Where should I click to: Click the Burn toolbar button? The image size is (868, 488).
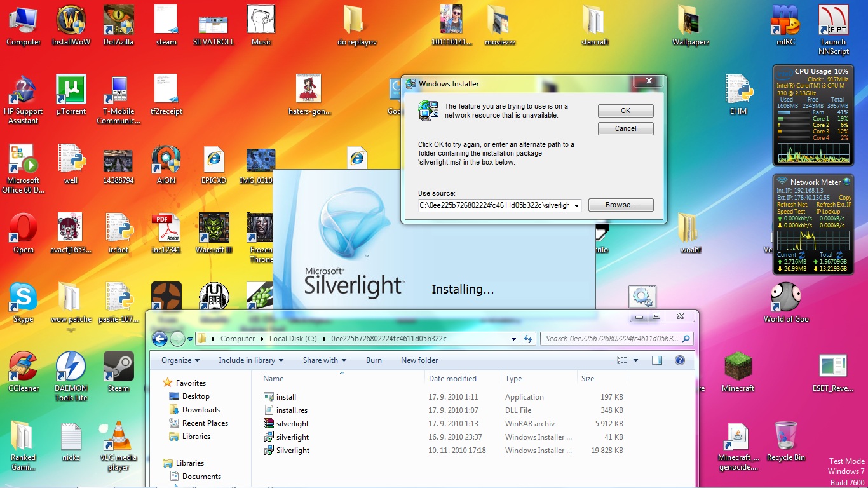[x=374, y=360]
